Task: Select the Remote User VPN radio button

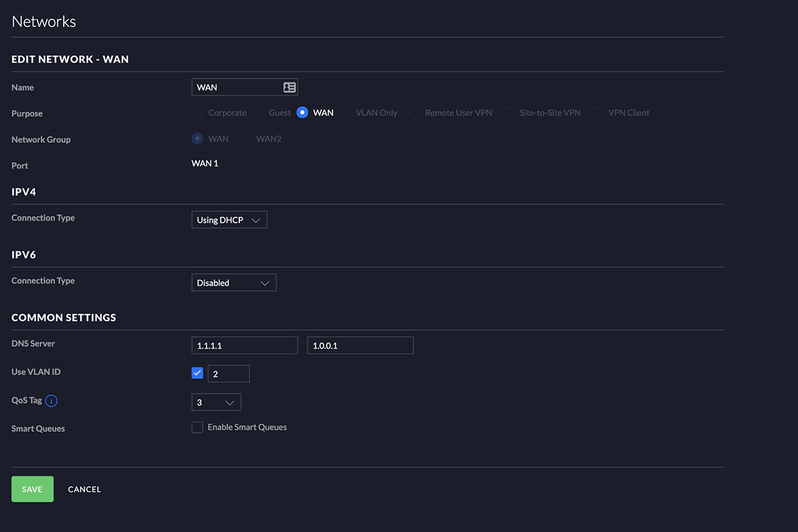Action: coord(414,112)
